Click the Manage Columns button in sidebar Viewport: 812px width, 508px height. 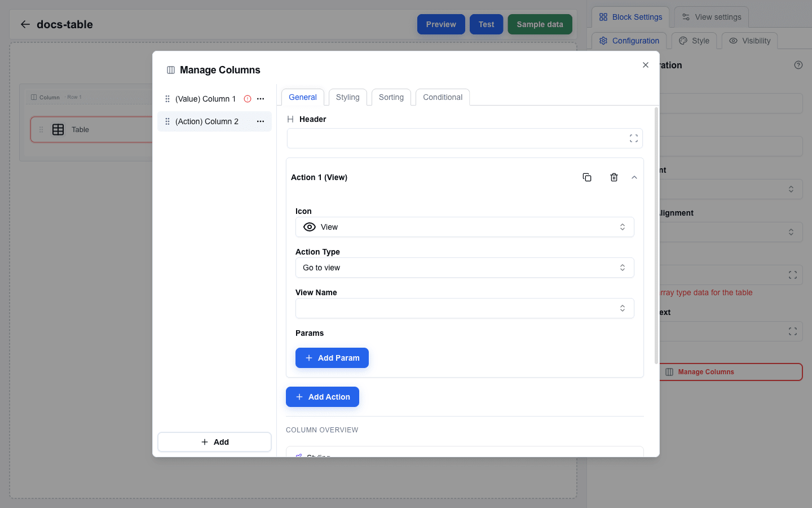[731, 372]
